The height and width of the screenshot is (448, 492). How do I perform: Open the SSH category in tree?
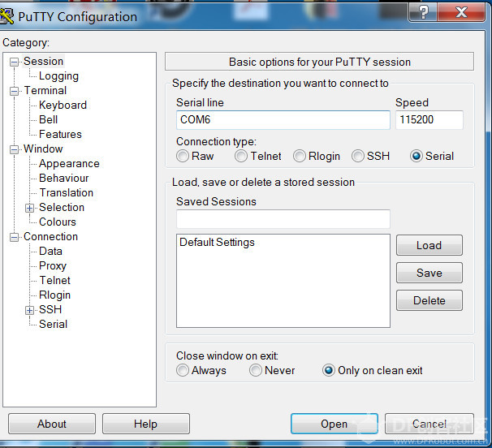tap(50, 309)
